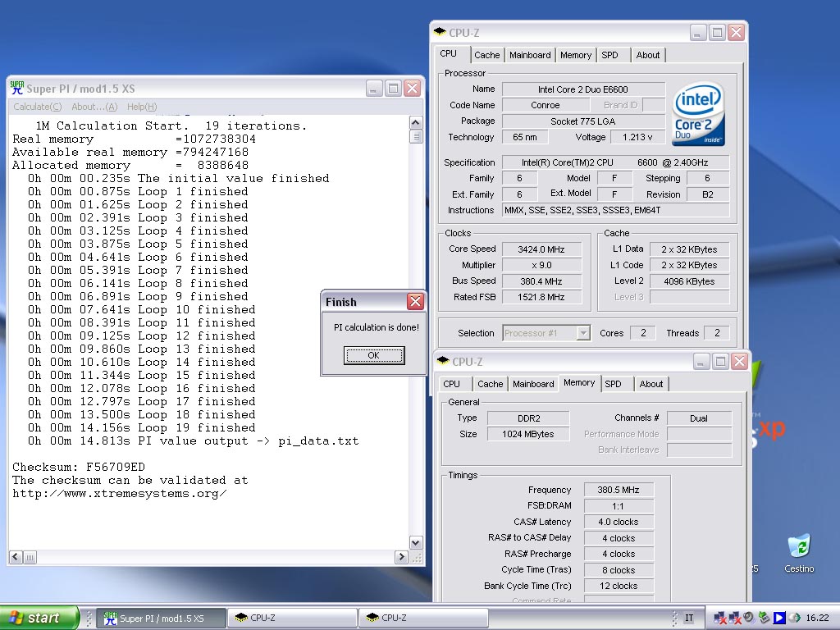Viewport: 840px width, 630px height.
Task: Click Super PI horizontal scrollbar right arrow
Action: (402, 557)
